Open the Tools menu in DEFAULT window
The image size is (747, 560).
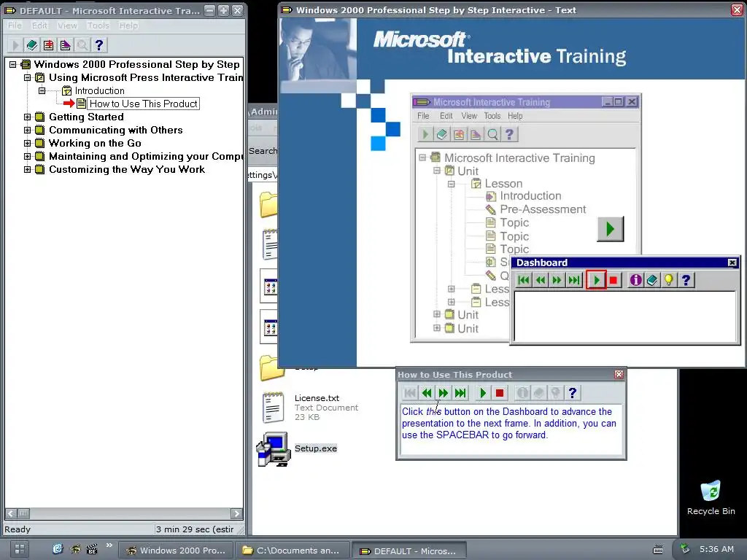[x=98, y=26]
